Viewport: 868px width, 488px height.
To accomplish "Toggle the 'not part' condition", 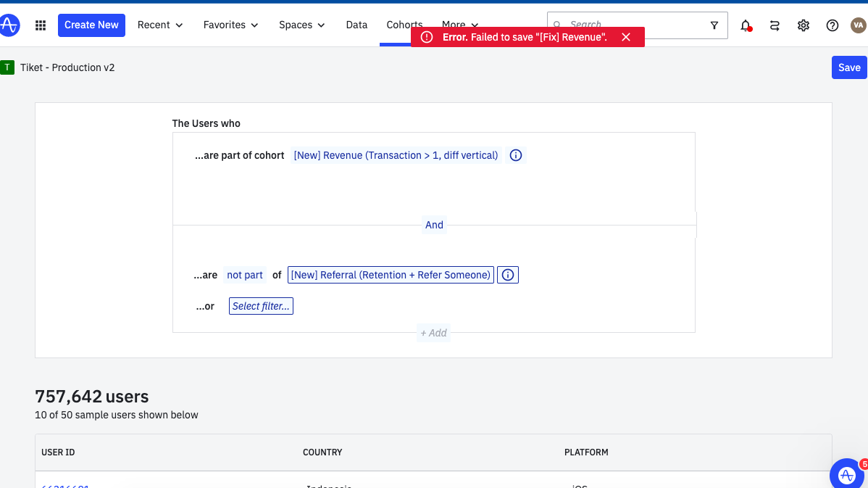I will 245,276.
